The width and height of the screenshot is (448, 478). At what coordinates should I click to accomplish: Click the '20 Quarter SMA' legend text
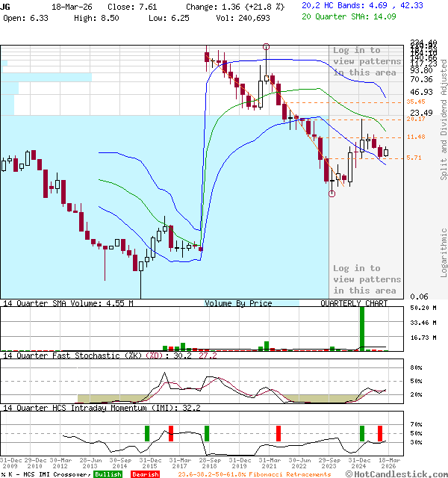tap(332, 17)
